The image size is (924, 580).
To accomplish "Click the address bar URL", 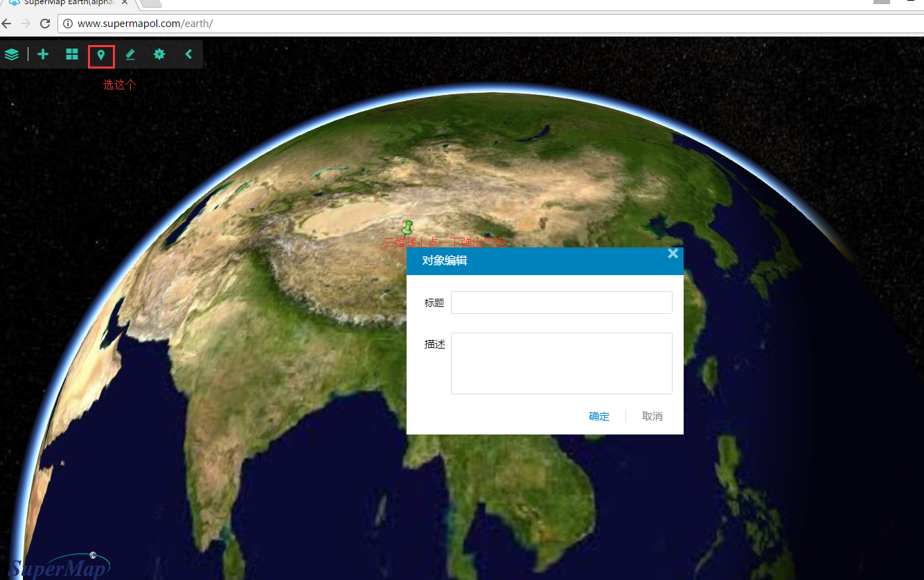I will [x=145, y=24].
